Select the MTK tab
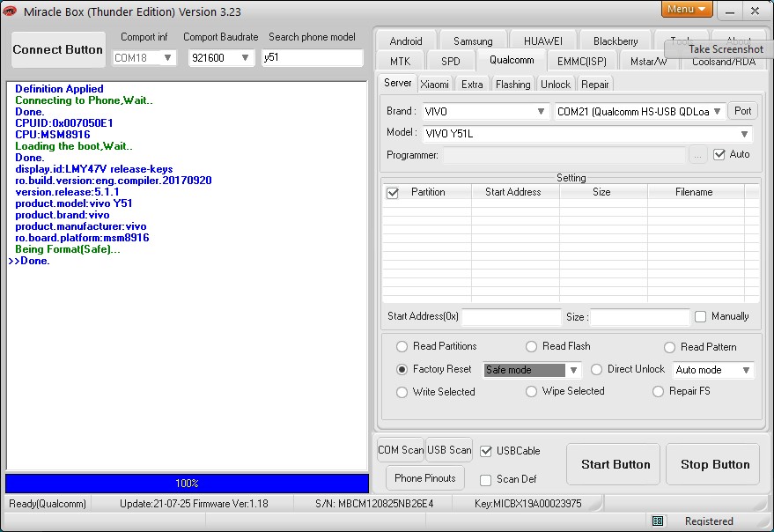Screen dimensions: 774x532 coord(400,62)
